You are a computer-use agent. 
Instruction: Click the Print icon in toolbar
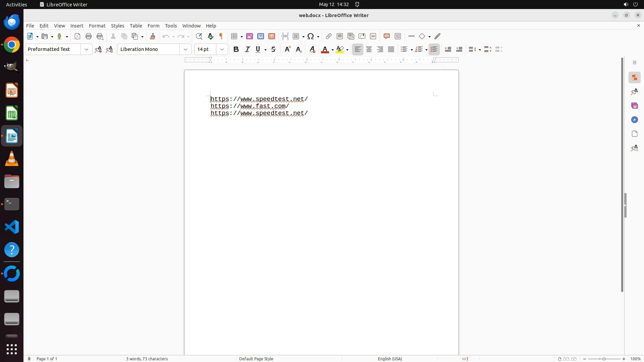click(x=89, y=37)
